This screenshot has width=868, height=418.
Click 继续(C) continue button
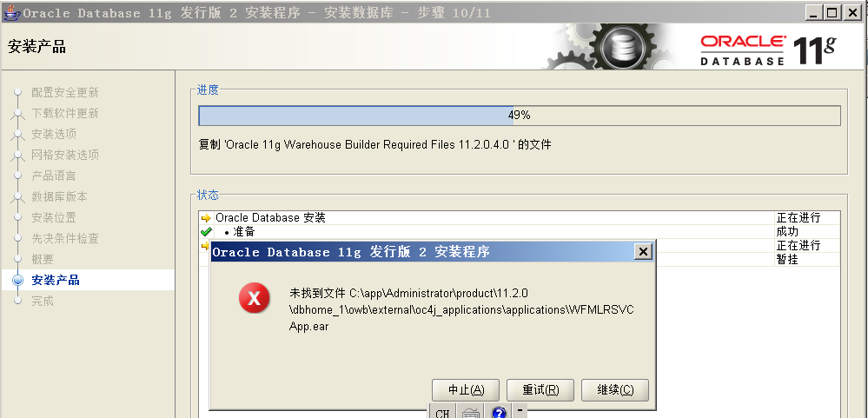click(x=615, y=390)
